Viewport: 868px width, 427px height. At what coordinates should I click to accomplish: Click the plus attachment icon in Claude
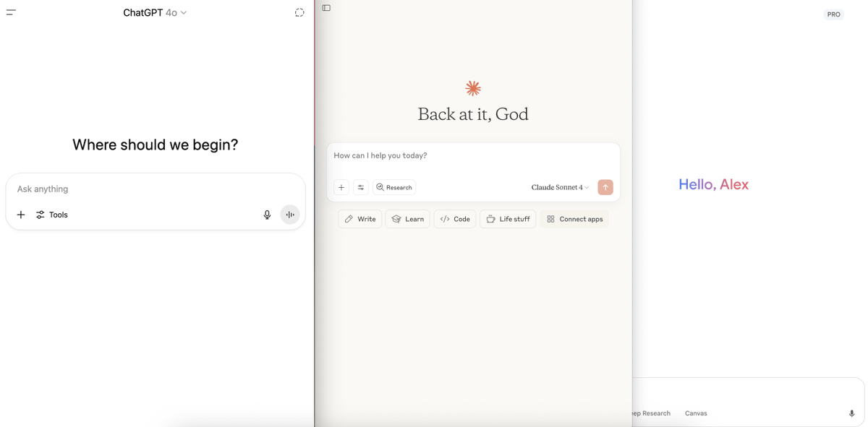341,187
